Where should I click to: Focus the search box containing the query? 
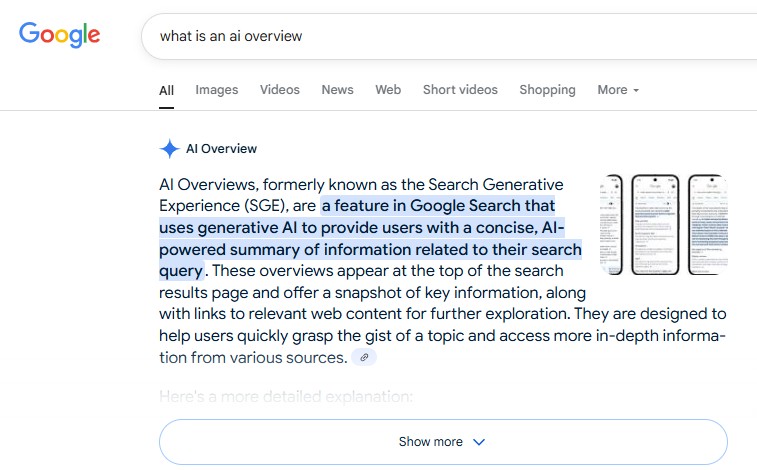440,36
